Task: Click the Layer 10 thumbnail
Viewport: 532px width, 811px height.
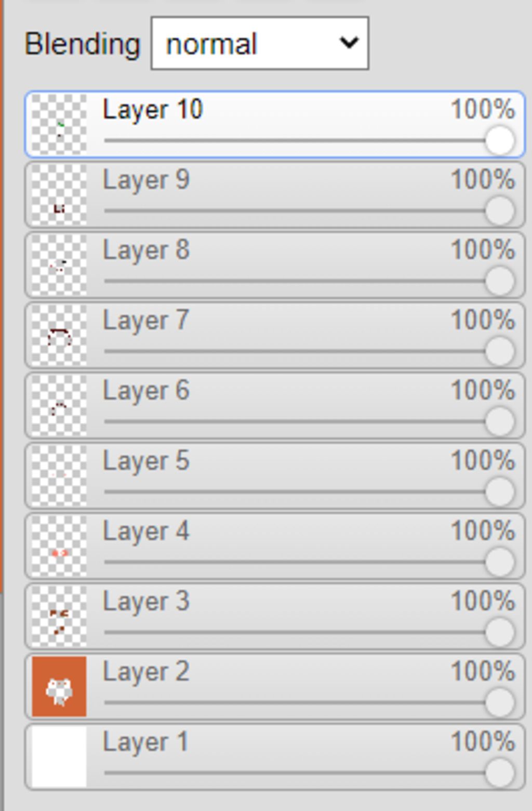Action: 59,125
